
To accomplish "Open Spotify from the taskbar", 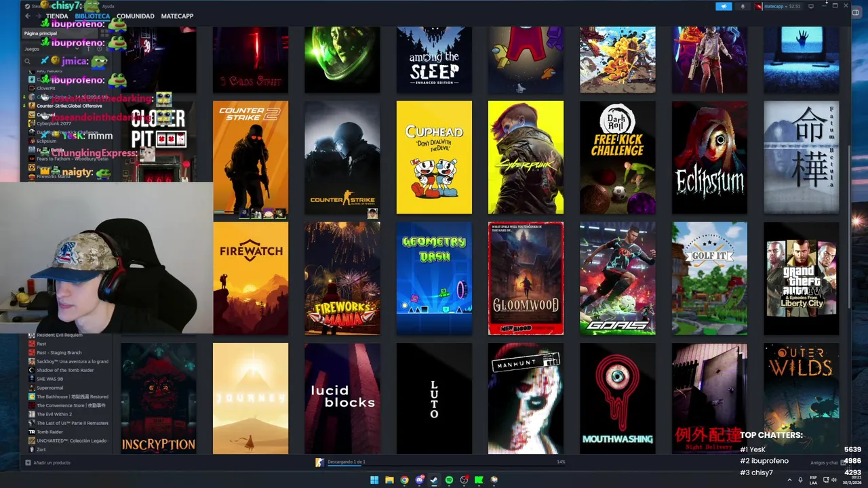I will [x=449, y=480].
